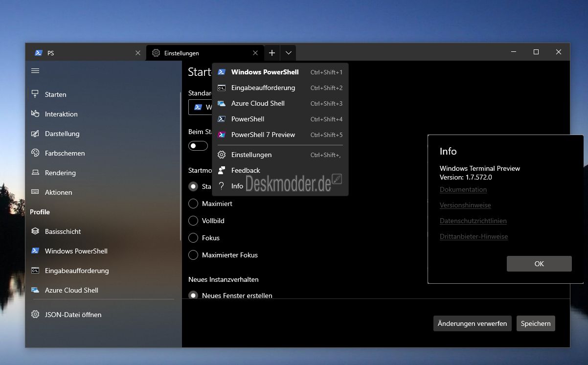This screenshot has width=588, height=365.
Task: Select the Maximiert start mode radio button
Action: point(193,204)
